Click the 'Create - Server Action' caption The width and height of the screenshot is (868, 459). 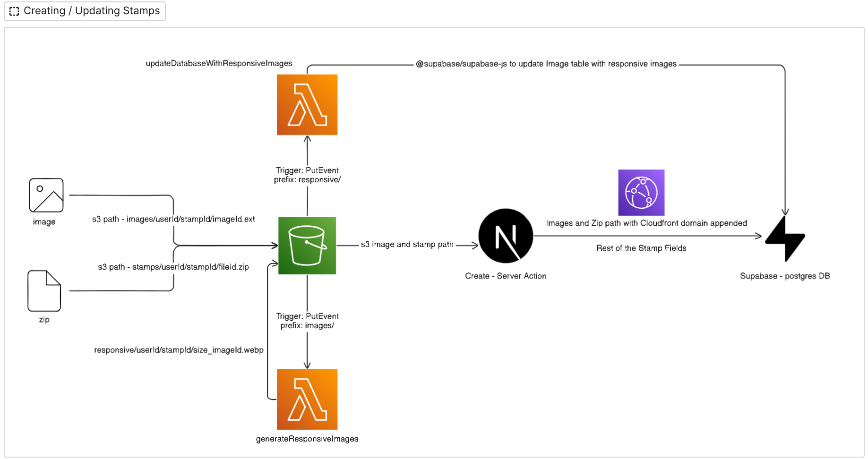point(506,276)
